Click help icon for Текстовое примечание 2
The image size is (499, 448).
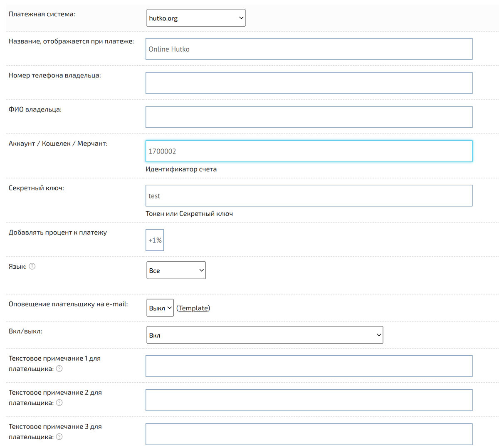[59, 403]
